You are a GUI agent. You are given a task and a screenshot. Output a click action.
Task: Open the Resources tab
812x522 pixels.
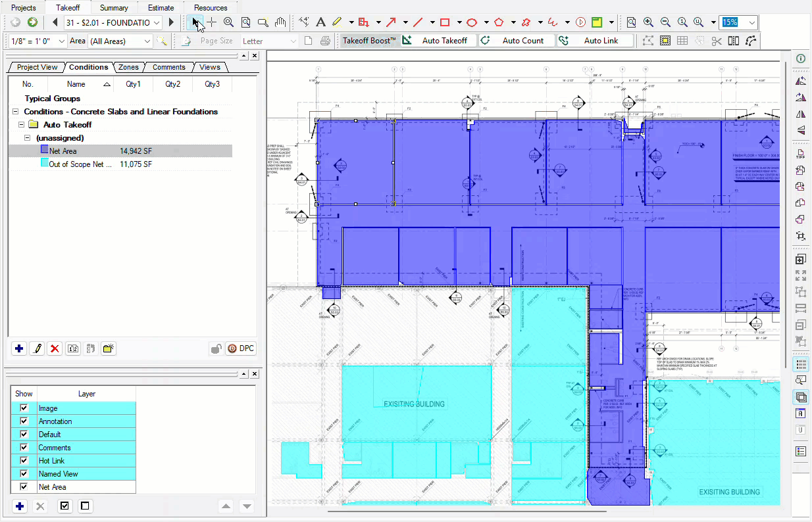(x=211, y=8)
